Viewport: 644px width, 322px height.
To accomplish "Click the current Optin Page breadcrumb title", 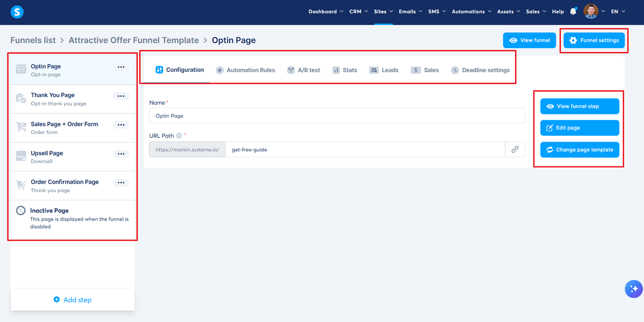I will tap(234, 40).
